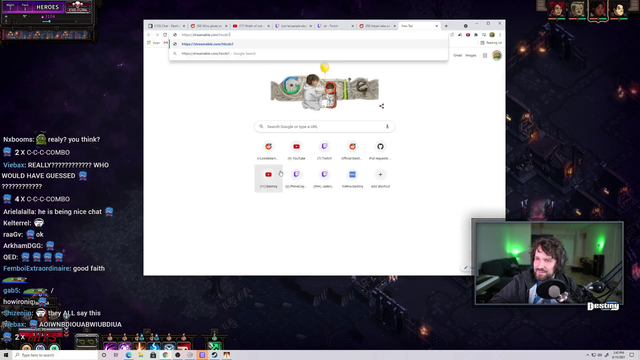Open the (7) Twitch shortcut tile
This screenshot has width=640, height=360.
click(x=324, y=151)
